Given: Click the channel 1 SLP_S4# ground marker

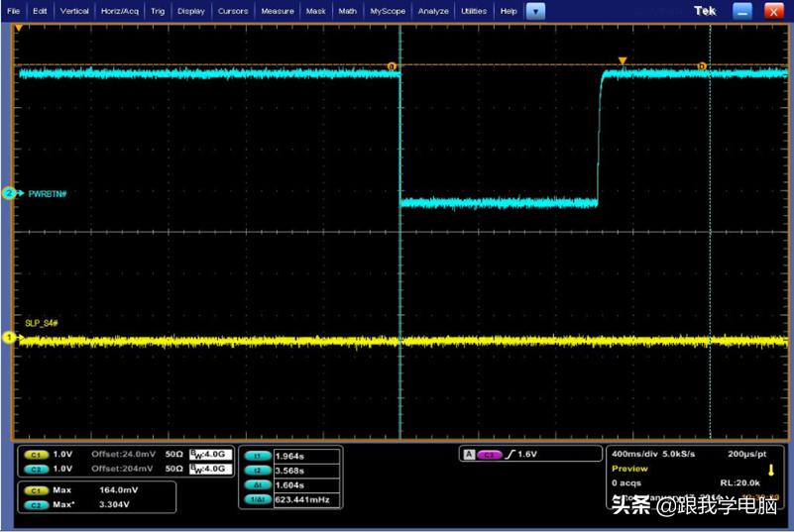Looking at the screenshot, I should pos(9,338).
